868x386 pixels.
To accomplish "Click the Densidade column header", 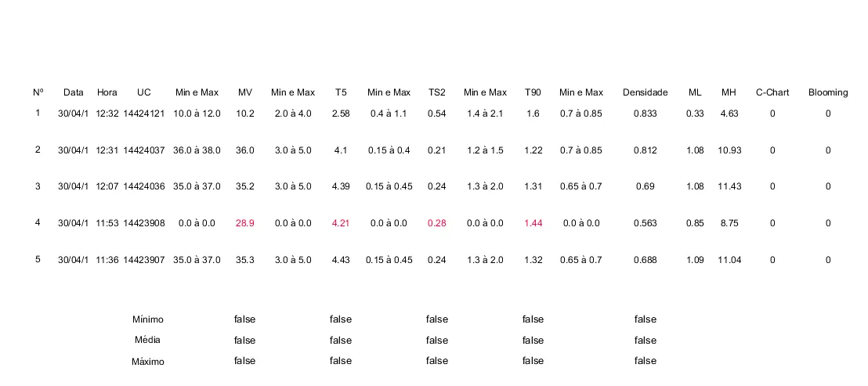I will (x=645, y=92).
